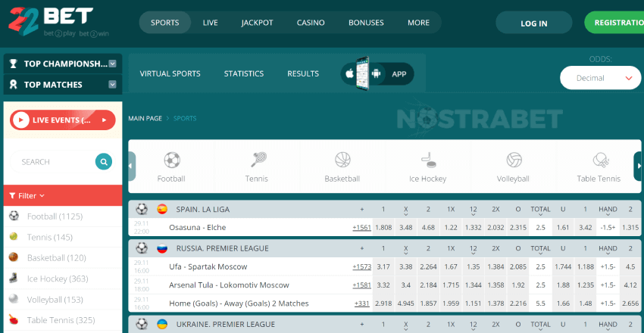Open +1573 markets for Ufa - Spartak Moscow
Viewport: 644px width, 333px height.
click(362, 266)
